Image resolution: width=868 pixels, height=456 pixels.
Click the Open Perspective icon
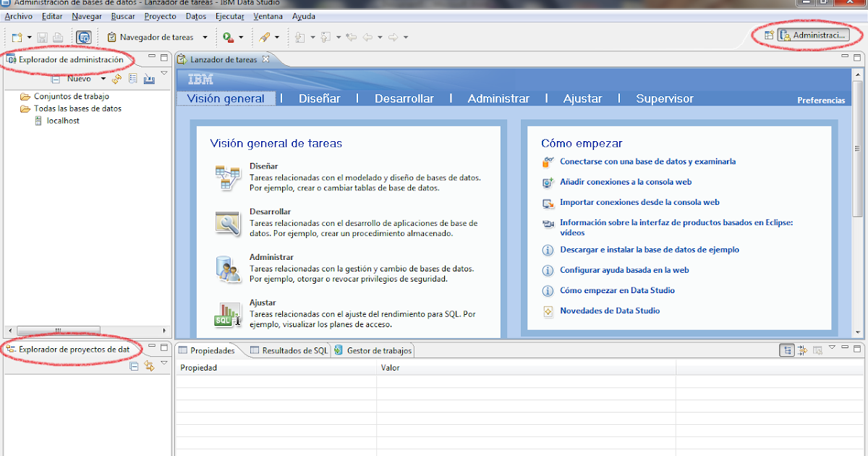click(769, 35)
